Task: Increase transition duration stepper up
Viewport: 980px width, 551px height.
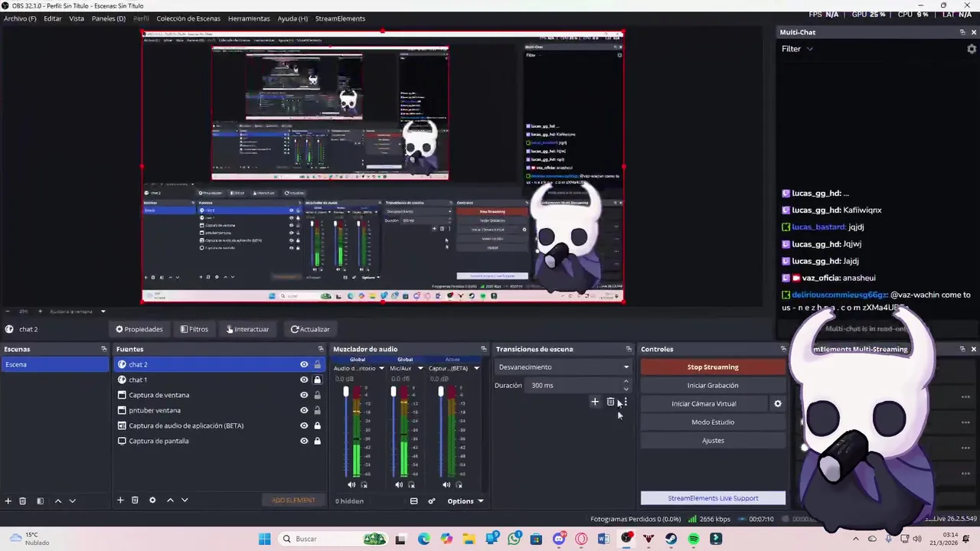Action: click(626, 382)
